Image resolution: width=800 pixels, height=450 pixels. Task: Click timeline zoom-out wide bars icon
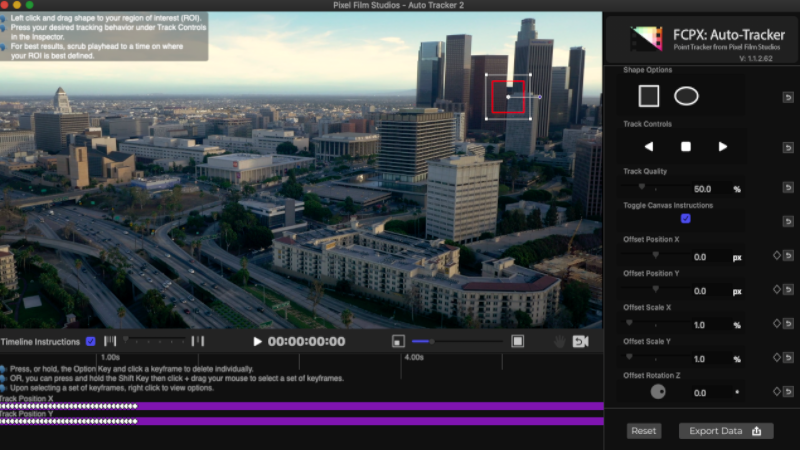[x=110, y=341]
